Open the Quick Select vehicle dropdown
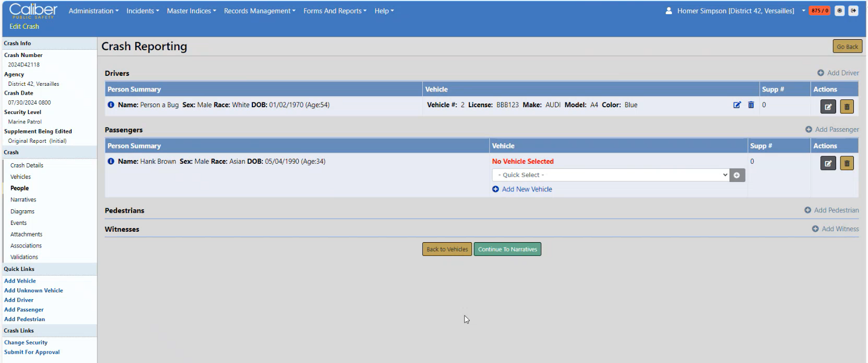Screen dimensions: 868x363 point(610,175)
